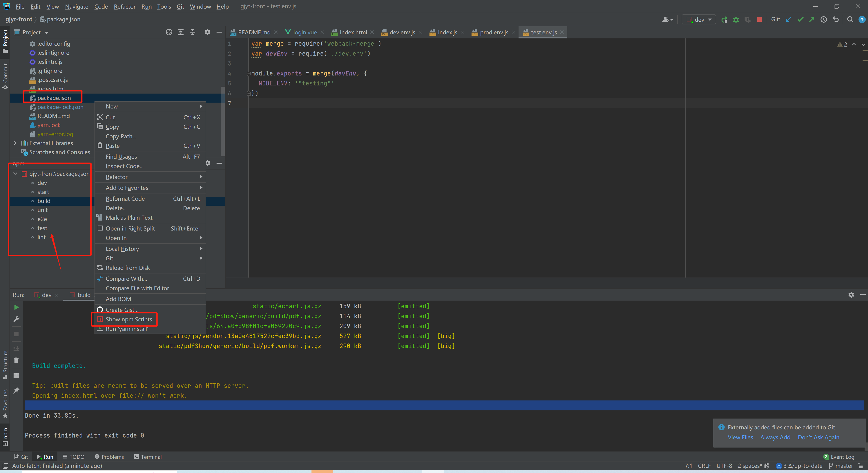This screenshot has height=473, width=868.
Task: Click Search Everywhere magnifier icon
Action: [850, 19]
